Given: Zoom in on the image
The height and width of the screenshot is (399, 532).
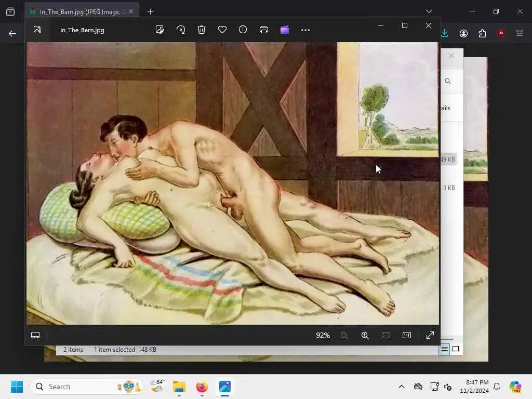Looking at the screenshot, I should (365, 335).
